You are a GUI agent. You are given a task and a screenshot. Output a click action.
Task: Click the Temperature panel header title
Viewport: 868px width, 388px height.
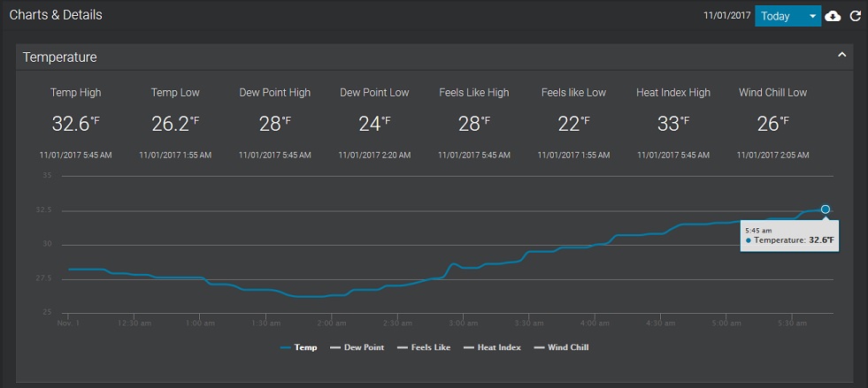click(x=60, y=57)
